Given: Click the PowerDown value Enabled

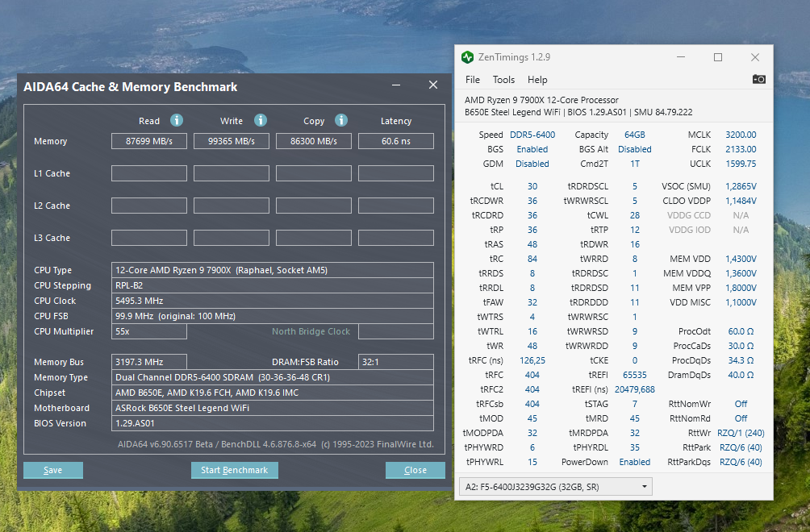Looking at the screenshot, I should tap(635, 462).
